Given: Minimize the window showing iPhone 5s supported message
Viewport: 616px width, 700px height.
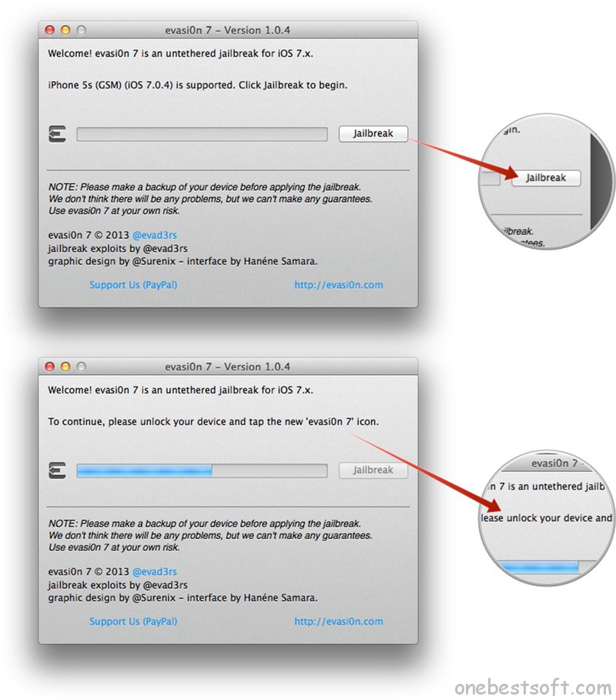Looking at the screenshot, I should click(x=65, y=30).
